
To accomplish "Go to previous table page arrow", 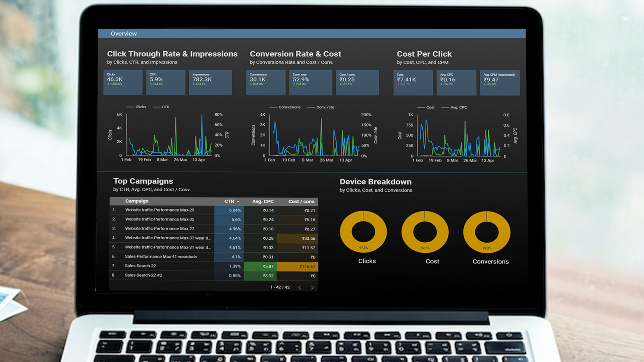I will coord(300,288).
